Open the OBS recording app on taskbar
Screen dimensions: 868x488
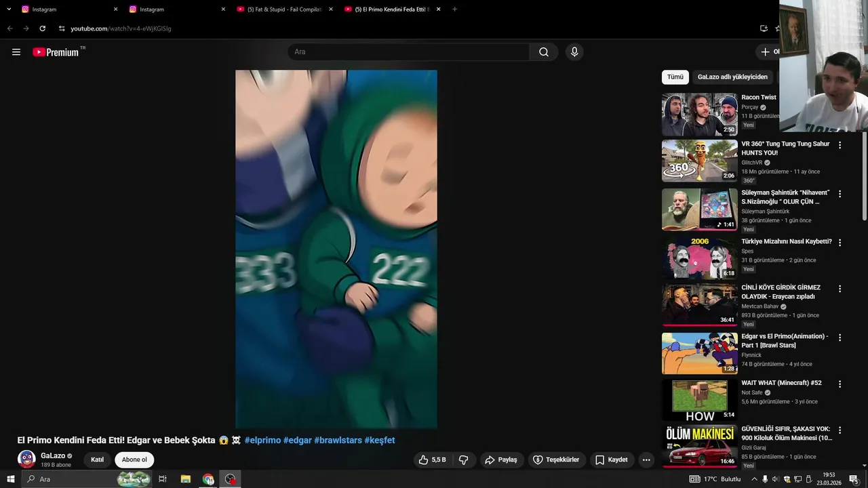pos(231,479)
